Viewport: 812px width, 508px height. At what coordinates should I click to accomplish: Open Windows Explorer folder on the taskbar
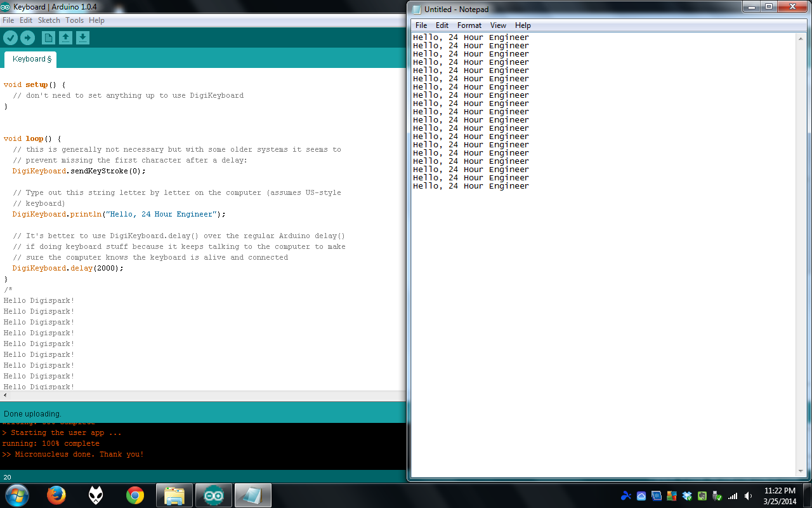click(x=174, y=495)
